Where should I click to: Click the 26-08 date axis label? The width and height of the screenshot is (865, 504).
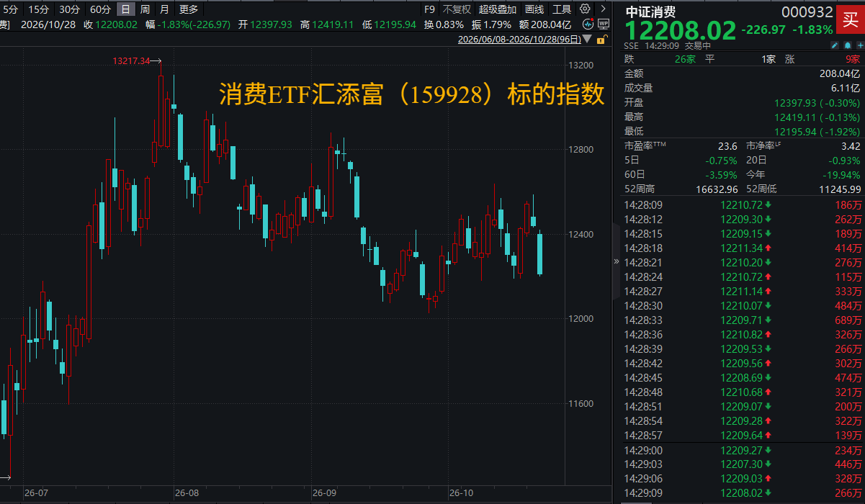tap(187, 493)
